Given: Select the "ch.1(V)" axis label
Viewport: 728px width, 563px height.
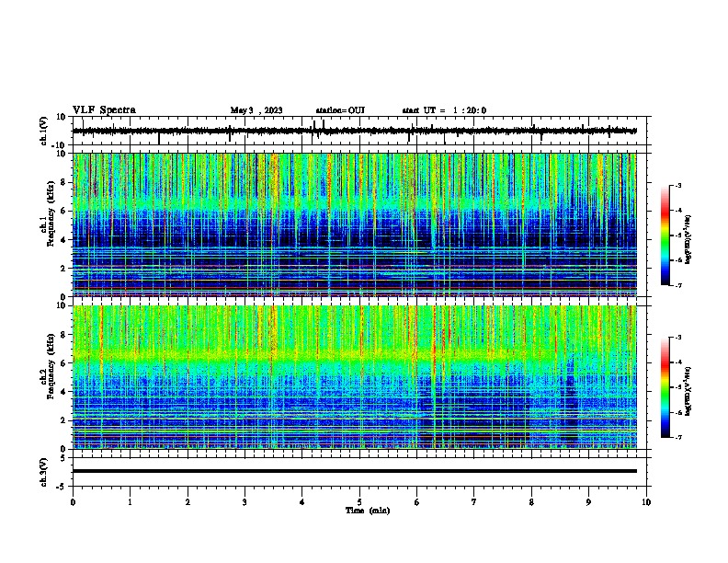Looking at the screenshot, I should pyautogui.click(x=44, y=131).
